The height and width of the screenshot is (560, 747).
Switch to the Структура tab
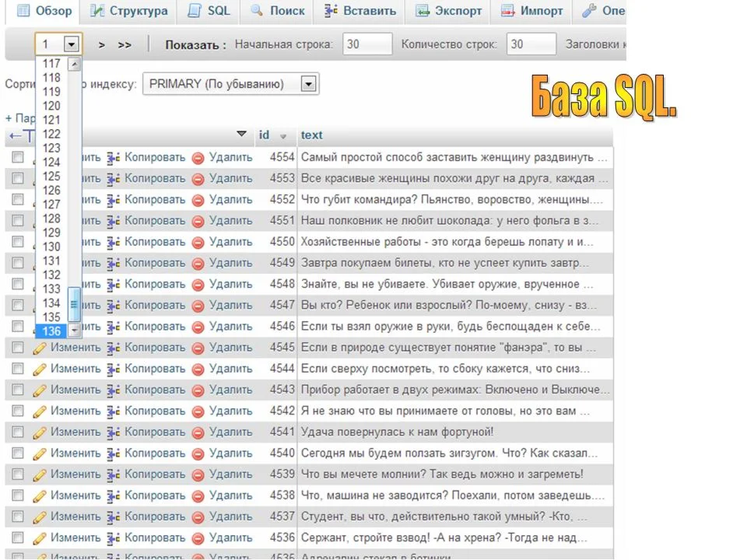click(128, 11)
